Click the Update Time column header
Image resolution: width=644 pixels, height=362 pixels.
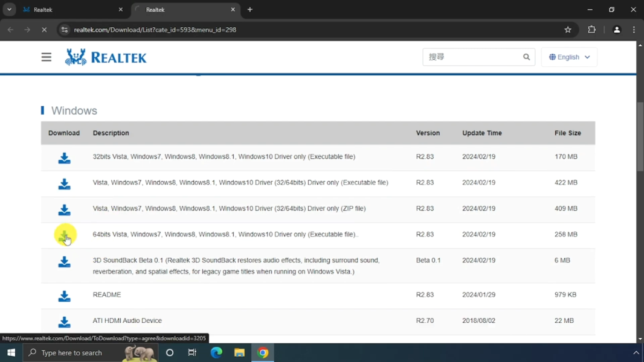(481, 133)
